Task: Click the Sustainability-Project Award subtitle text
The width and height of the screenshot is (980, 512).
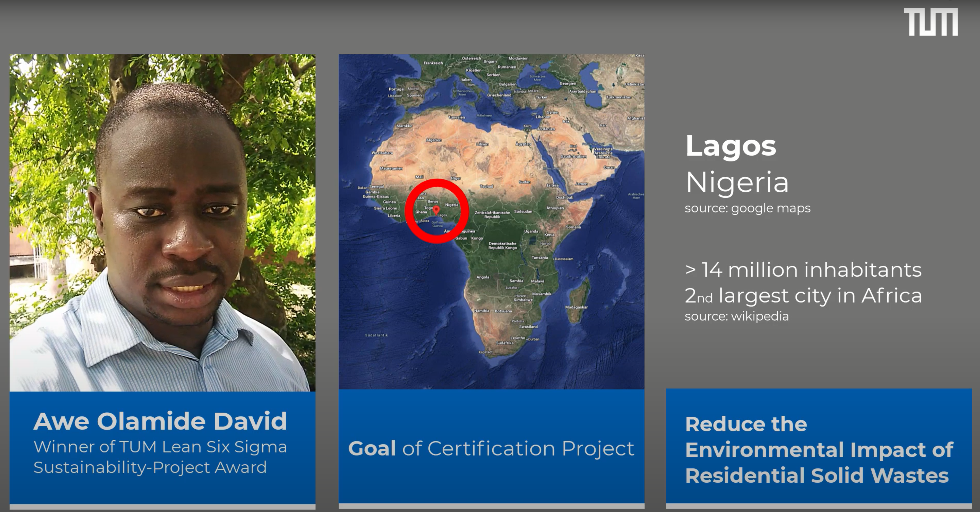Action: [x=150, y=467]
